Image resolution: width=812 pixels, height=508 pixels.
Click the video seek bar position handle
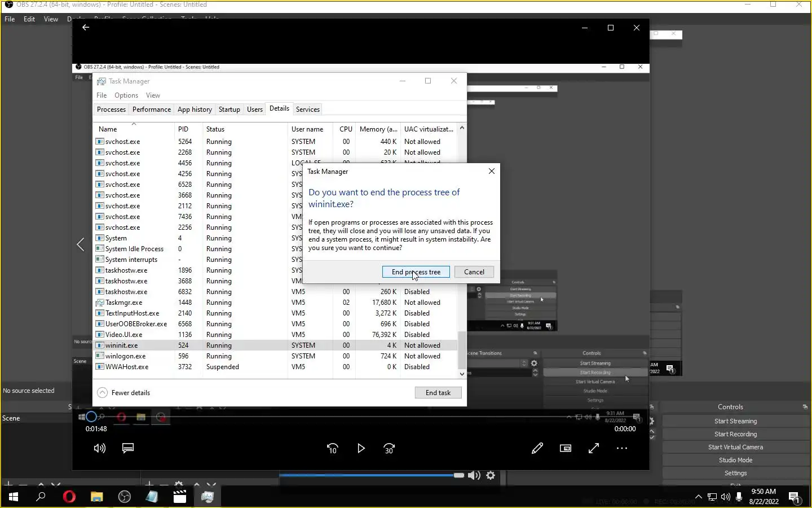point(91,417)
